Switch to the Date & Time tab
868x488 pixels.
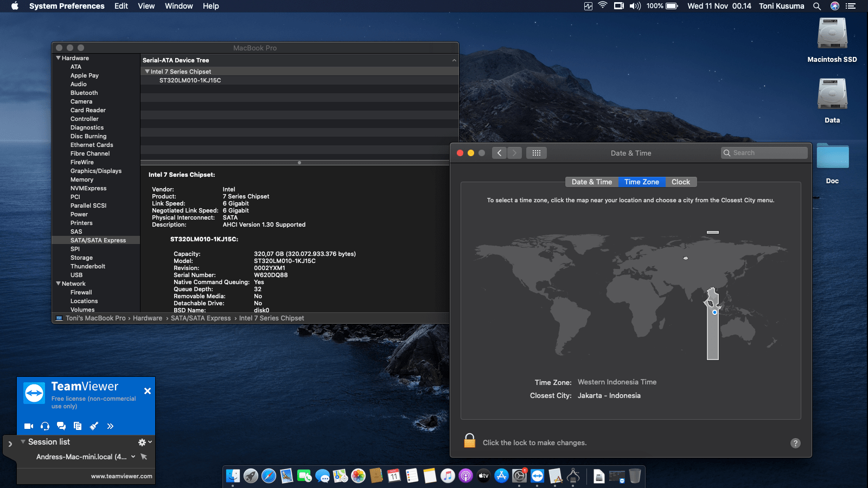591,182
